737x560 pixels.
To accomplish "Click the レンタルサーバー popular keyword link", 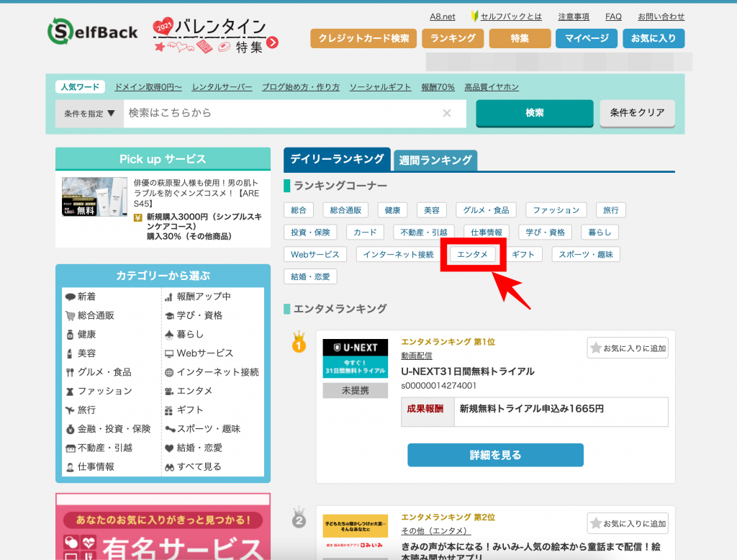I will (x=222, y=87).
